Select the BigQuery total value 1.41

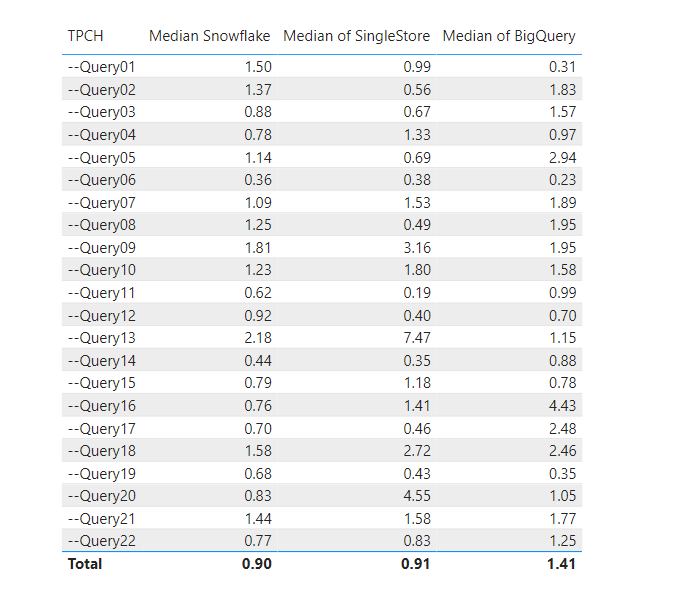561,564
